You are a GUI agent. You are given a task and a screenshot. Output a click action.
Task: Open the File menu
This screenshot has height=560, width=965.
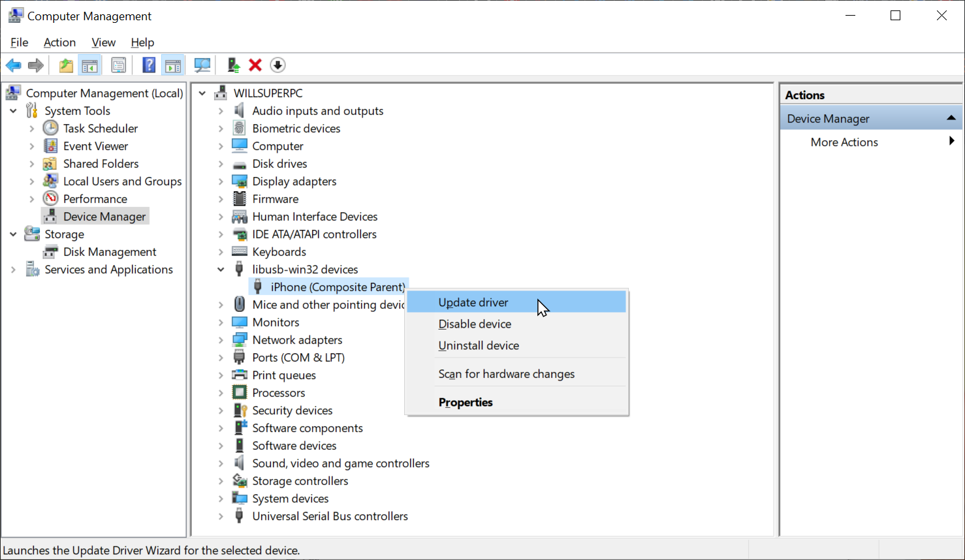click(20, 42)
